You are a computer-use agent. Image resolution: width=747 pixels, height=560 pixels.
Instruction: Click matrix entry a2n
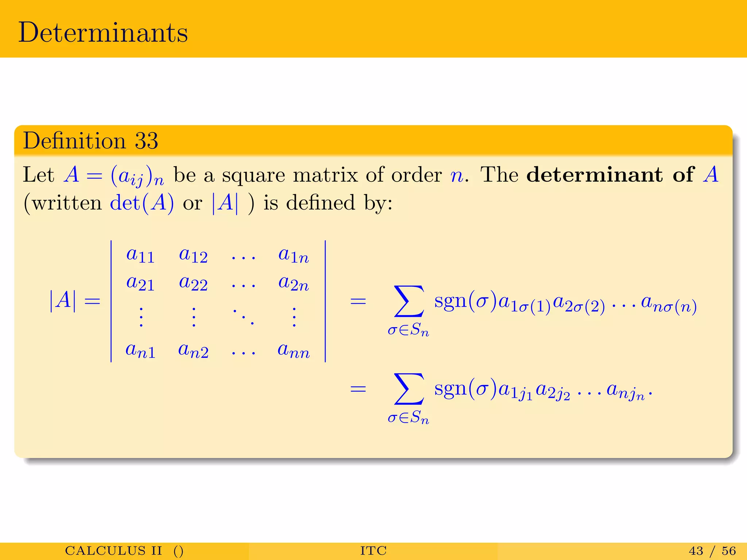coord(294,283)
